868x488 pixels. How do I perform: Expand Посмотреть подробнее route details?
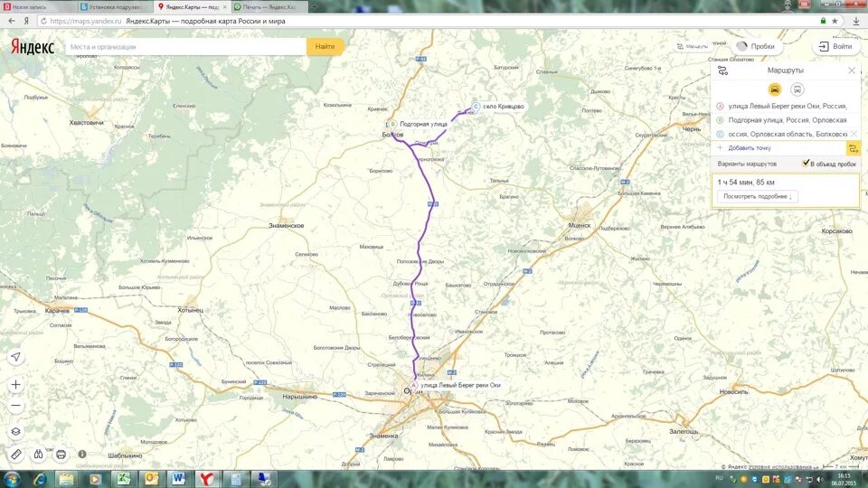[x=758, y=196]
